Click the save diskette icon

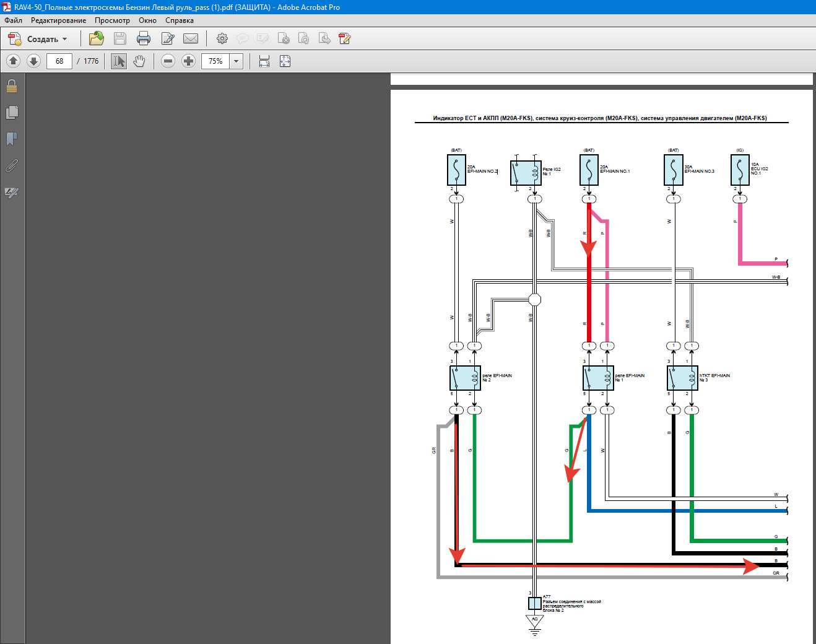(120, 39)
